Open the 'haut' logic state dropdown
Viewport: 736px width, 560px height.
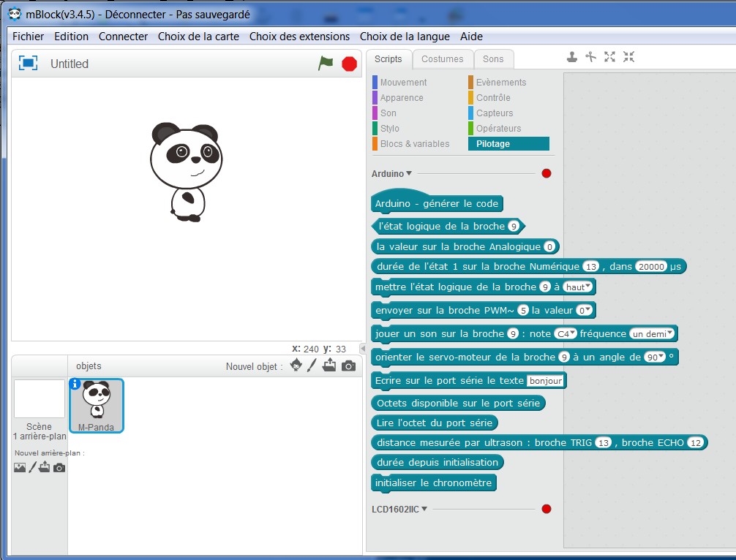(579, 287)
